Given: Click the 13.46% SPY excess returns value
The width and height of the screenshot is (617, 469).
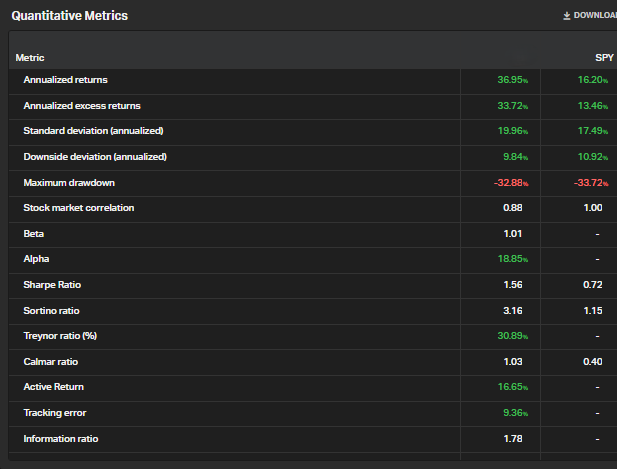Looking at the screenshot, I should pyautogui.click(x=593, y=106).
